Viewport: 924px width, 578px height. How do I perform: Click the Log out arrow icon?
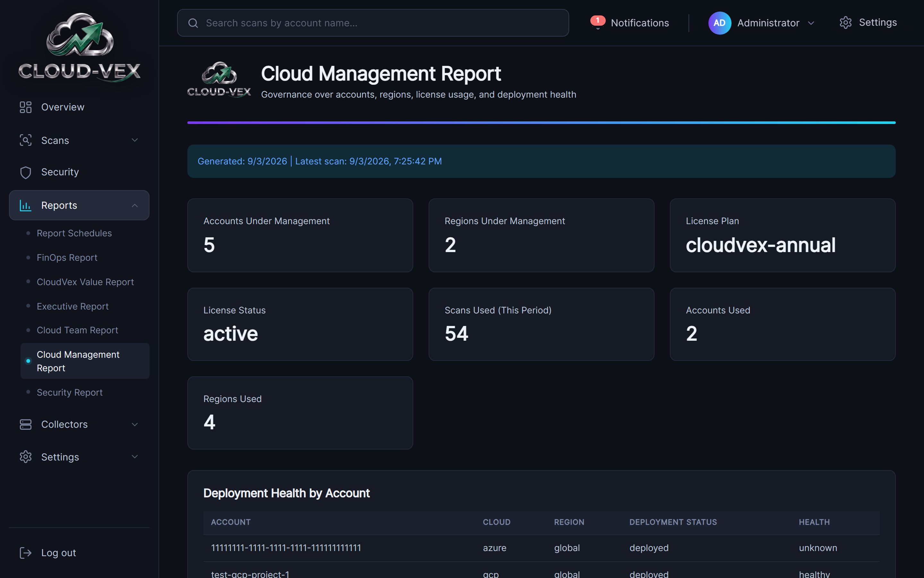[26, 553]
